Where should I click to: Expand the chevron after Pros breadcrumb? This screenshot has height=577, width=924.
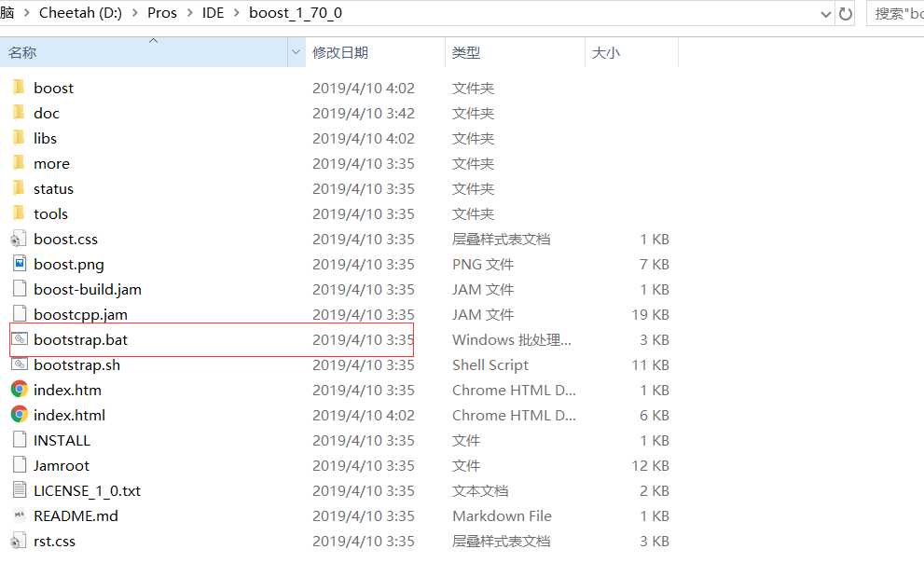(x=190, y=13)
